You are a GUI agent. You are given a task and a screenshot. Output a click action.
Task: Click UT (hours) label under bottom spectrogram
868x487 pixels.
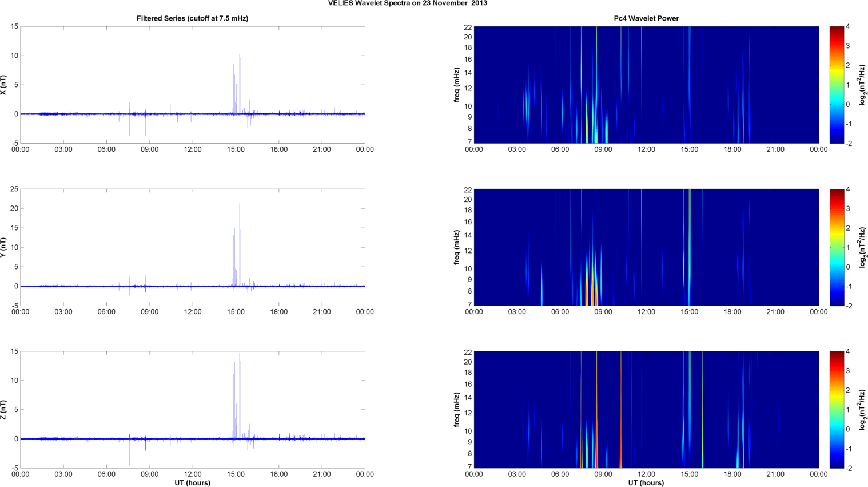click(x=646, y=482)
